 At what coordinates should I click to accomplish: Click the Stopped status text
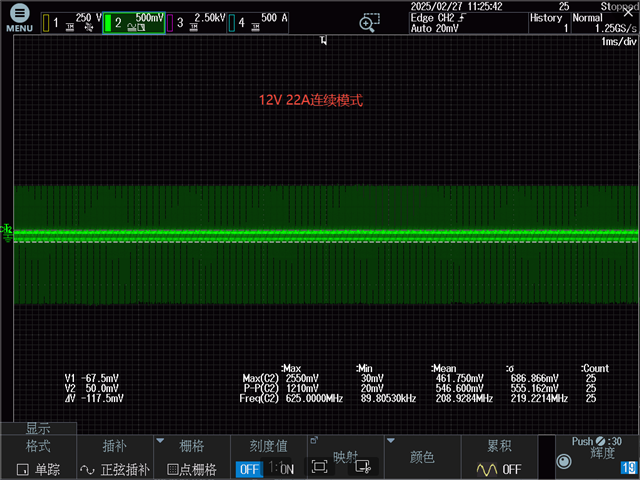[x=618, y=7]
